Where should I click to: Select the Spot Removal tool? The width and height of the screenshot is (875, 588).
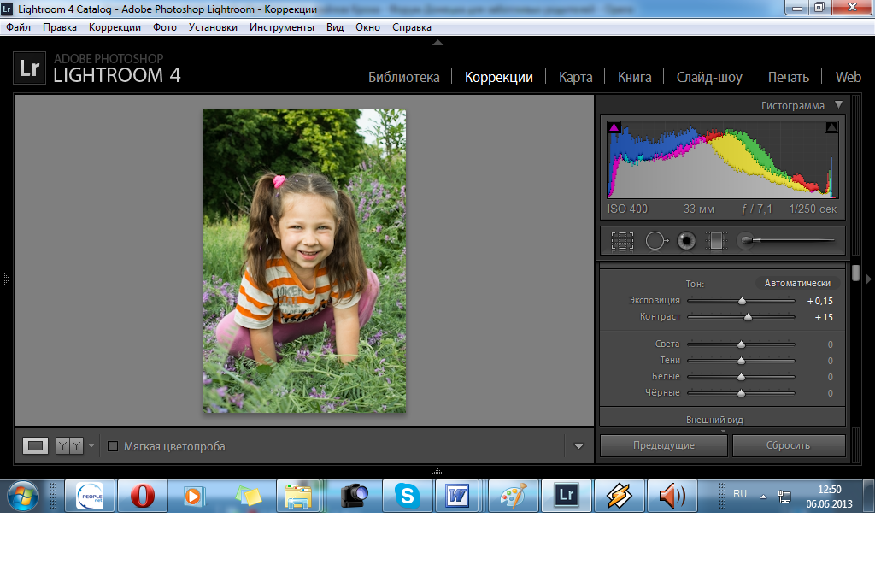[655, 241]
